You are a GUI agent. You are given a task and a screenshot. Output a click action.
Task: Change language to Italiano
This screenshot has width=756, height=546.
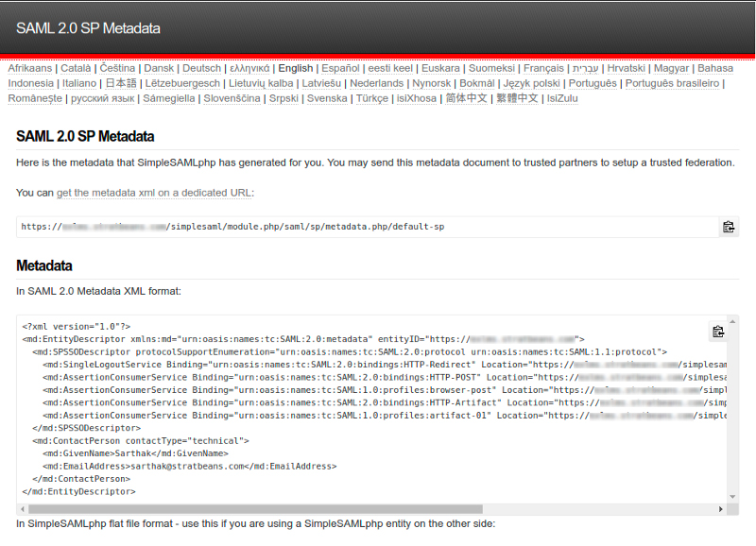tap(78, 83)
